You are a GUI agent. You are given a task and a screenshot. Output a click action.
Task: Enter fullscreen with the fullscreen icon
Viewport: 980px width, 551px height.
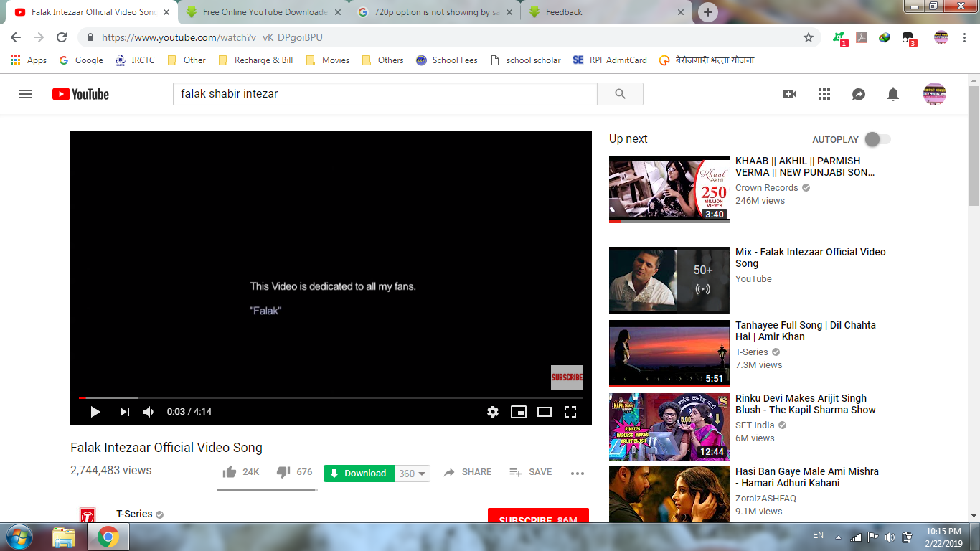[570, 412]
